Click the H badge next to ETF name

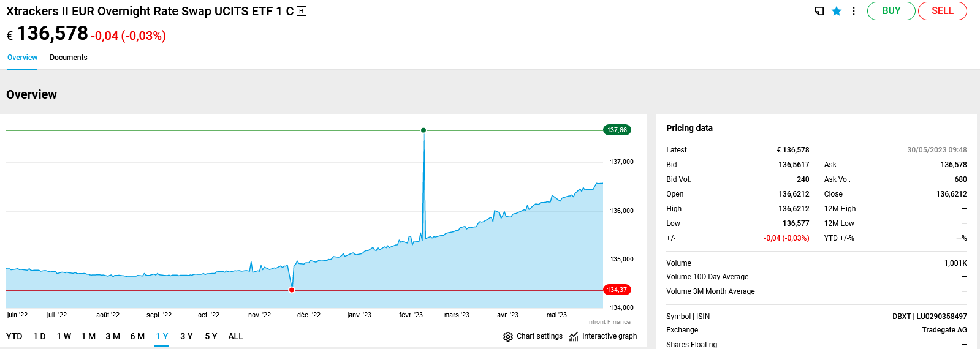[302, 11]
